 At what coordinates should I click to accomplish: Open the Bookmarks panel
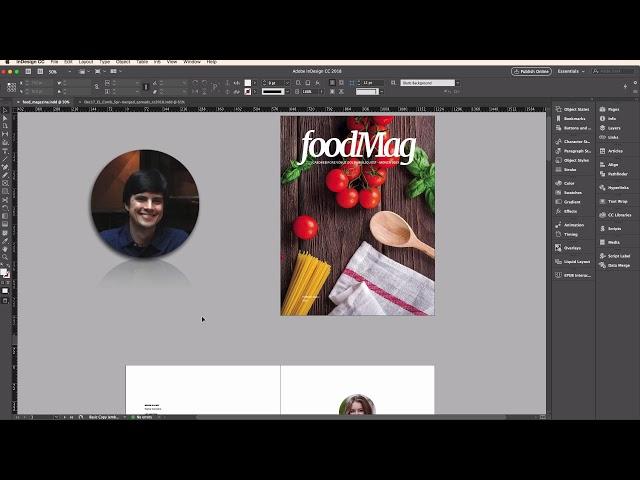click(x=573, y=119)
